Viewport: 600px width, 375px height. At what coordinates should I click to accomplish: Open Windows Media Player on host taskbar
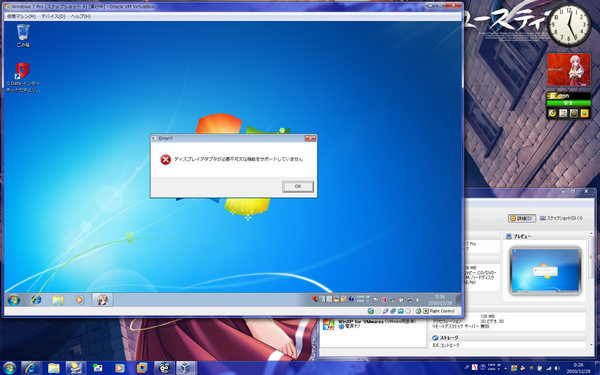tap(121, 368)
